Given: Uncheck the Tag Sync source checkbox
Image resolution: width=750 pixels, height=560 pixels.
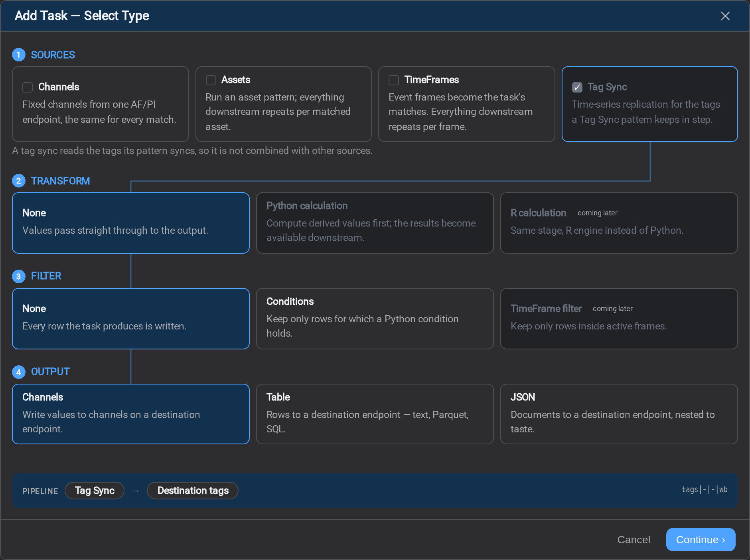Looking at the screenshot, I should [x=577, y=87].
